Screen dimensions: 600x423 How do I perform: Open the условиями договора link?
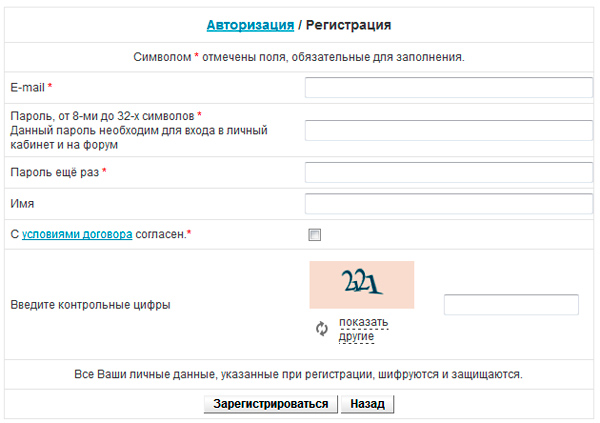tap(77, 235)
